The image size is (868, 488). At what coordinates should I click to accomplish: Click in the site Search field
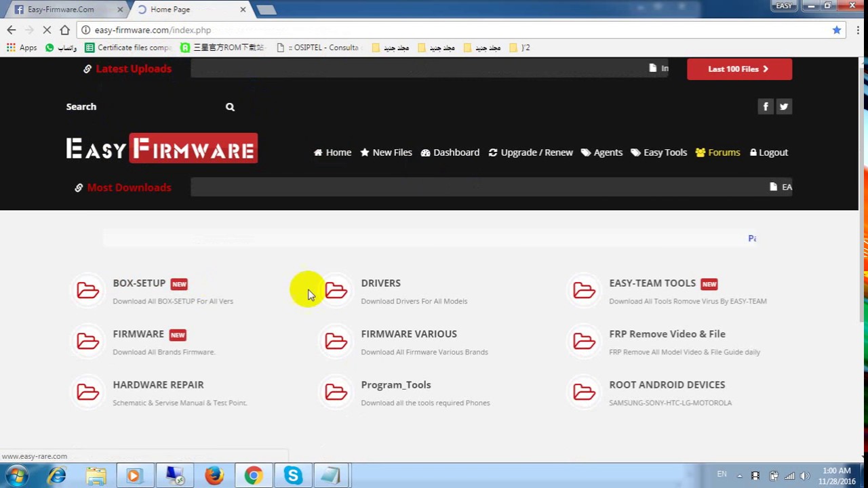142,106
